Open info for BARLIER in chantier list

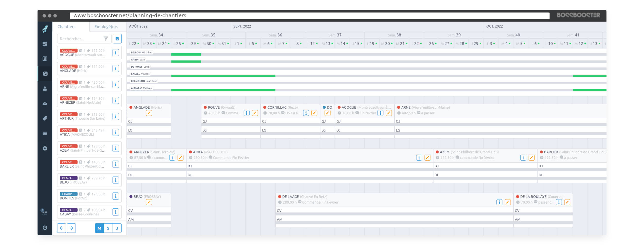pyautogui.click(x=116, y=164)
